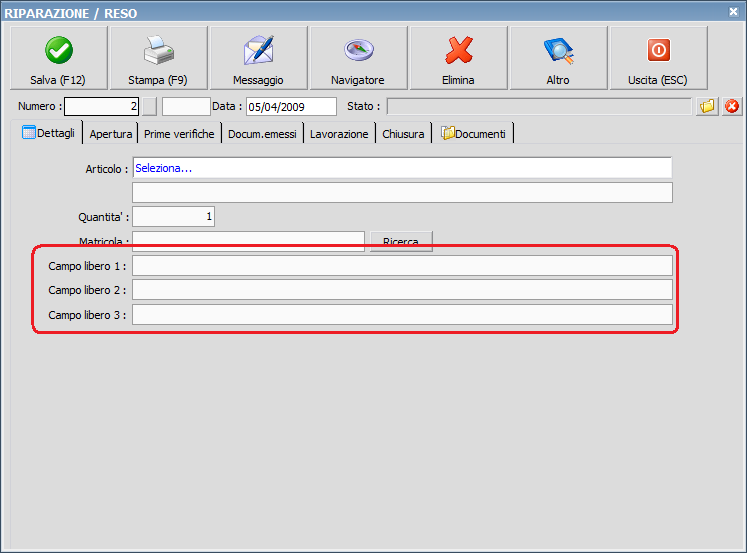Switch to Docum.emessi tab
This screenshot has height=553, width=747.
262,134
